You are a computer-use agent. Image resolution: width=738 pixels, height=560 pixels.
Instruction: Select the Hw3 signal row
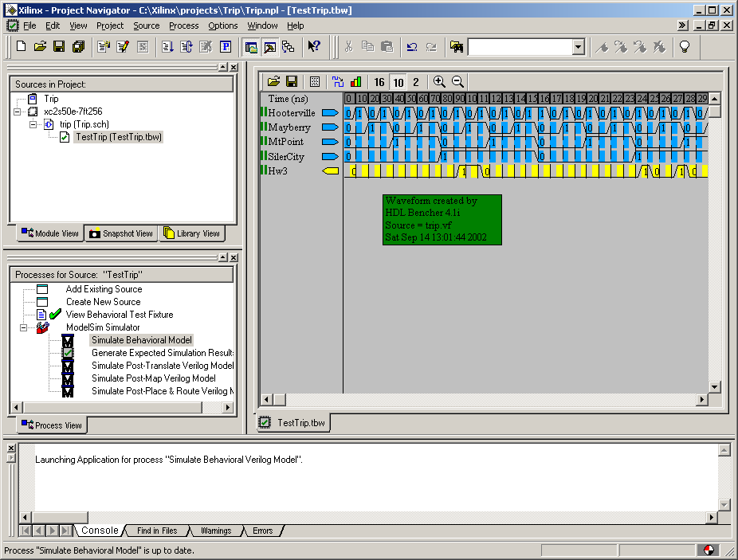(277, 170)
